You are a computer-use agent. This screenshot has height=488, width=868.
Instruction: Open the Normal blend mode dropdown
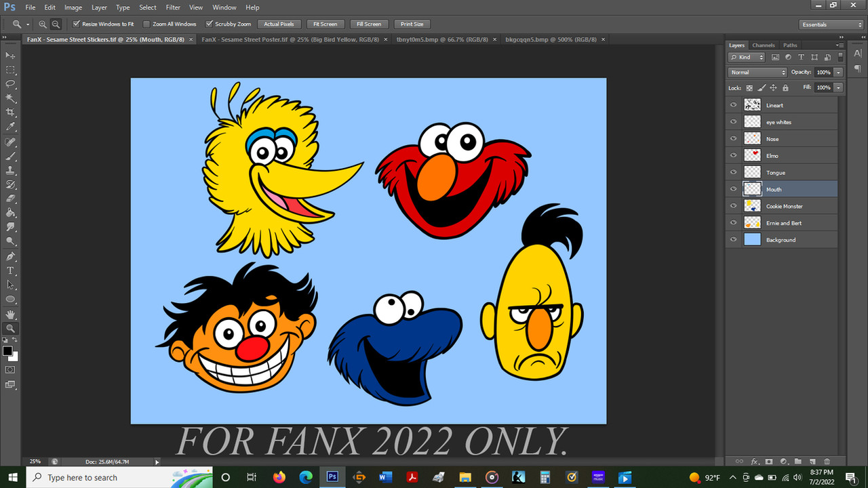pos(757,73)
